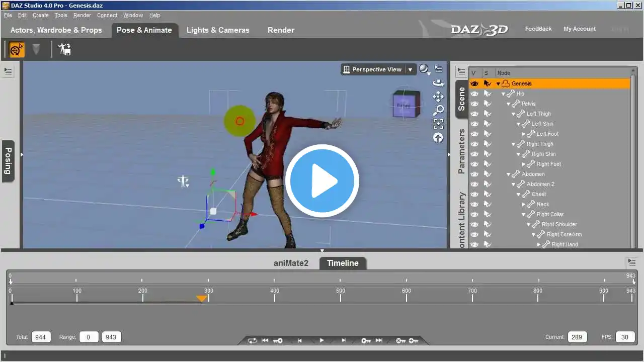
Task: Switch to the aniMate2 tab
Action: (x=291, y=263)
